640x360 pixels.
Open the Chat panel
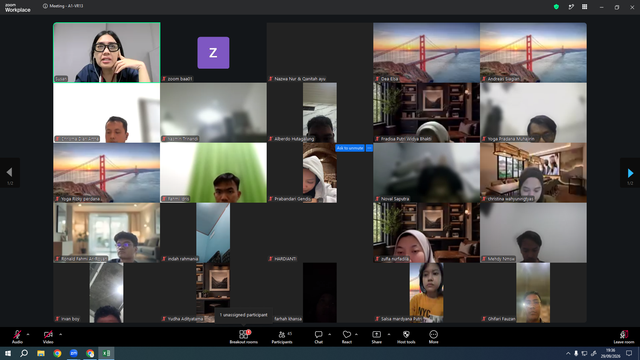pyautogui.click(x=318, y=337)
